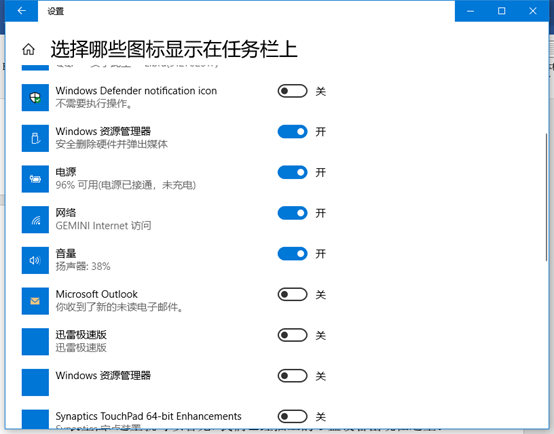Image resolution: width=554 pixels, height=434 pixels.
Task: Click the 迅雷极速版 blue icon tile
Action: pos(35,342)
